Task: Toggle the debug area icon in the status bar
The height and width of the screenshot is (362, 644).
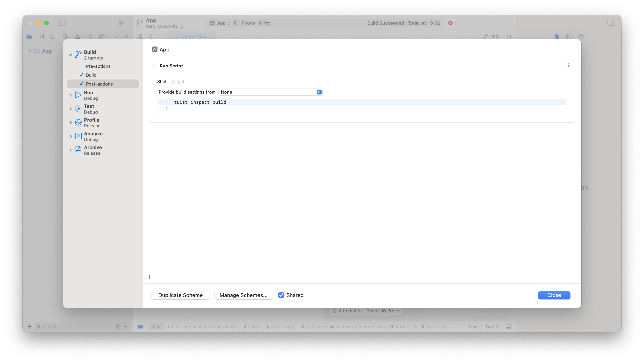Action: pyautogui.click(x=508, y=326)
